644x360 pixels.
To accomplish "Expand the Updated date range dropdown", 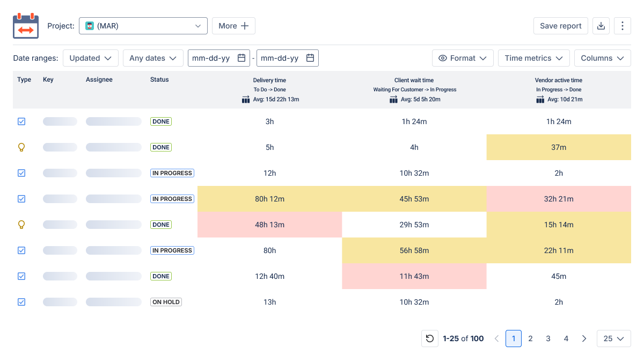I will tap(91, 58).
